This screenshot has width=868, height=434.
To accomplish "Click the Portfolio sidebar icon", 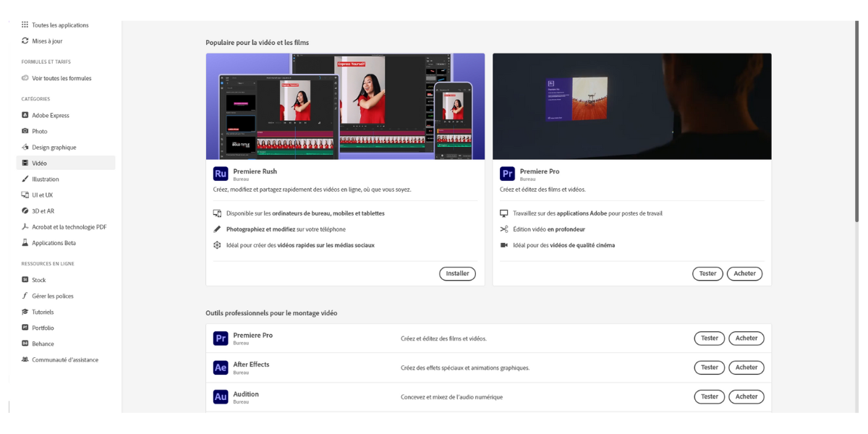I will coord(25,328).
